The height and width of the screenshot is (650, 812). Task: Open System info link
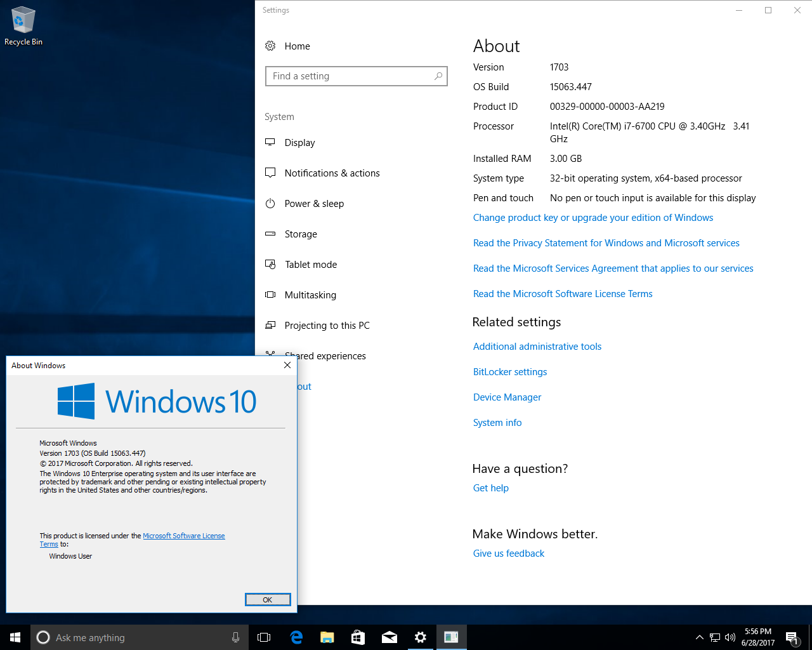coord(497,423)
